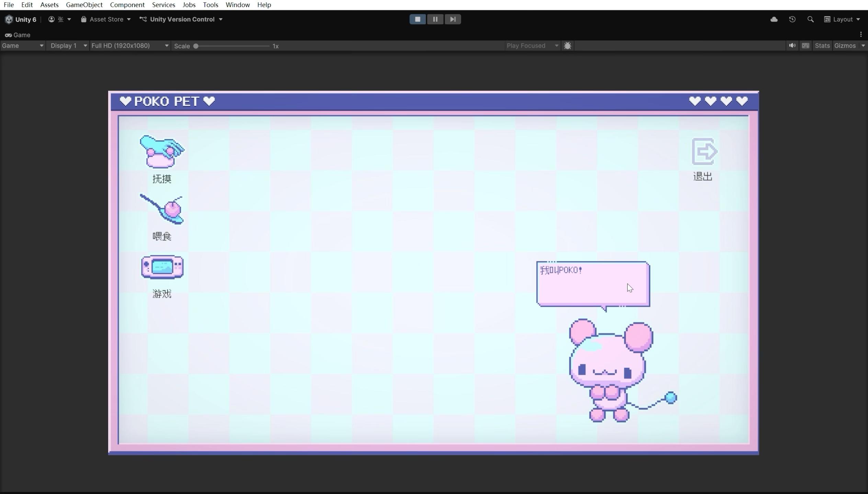Screen dimensions: 868x494
Task: Step forward one frame
Action: 453,20
